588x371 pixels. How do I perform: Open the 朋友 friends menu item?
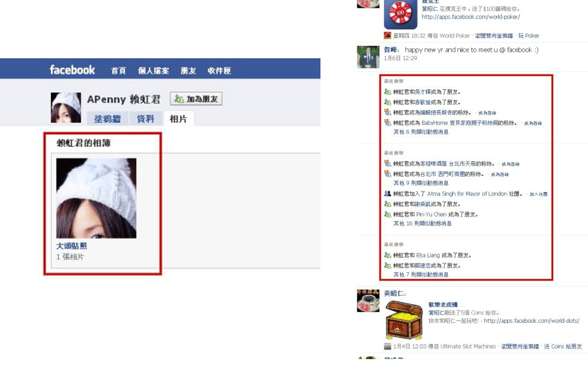188,71
